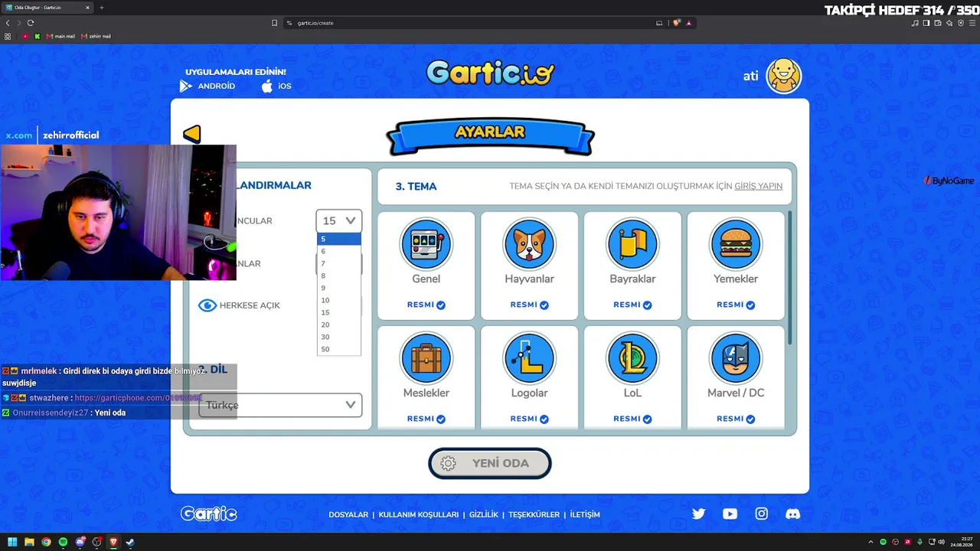Select the Genel theme slot machine icon
Image resolution: width=980 pixels, height=551 pixels.
coord(426,244)
